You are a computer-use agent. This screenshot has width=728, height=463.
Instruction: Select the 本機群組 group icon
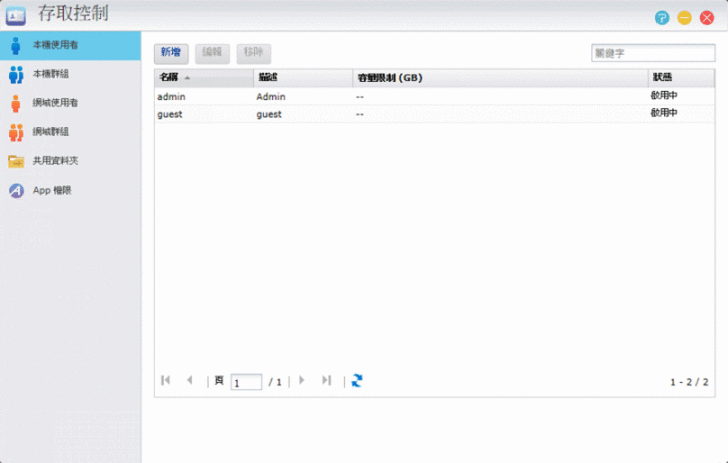pyautogui.click(x=16, y=74)
